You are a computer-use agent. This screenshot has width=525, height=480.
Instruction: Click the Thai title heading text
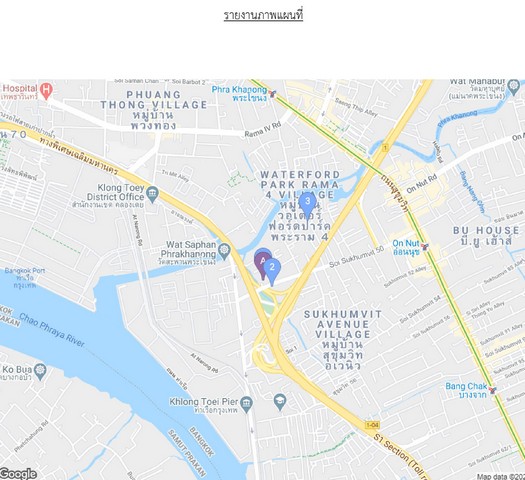click(x=263, y=16)
